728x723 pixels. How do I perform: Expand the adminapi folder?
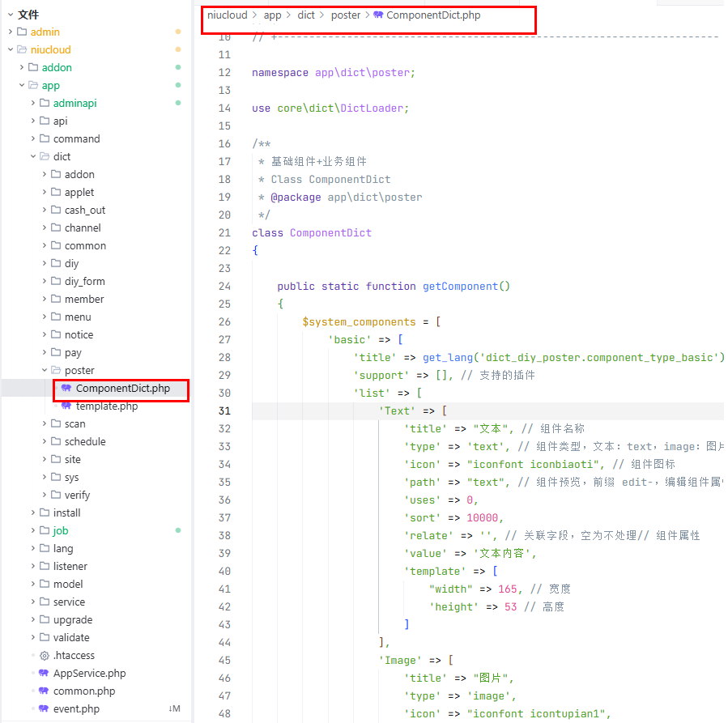(33, 104)
